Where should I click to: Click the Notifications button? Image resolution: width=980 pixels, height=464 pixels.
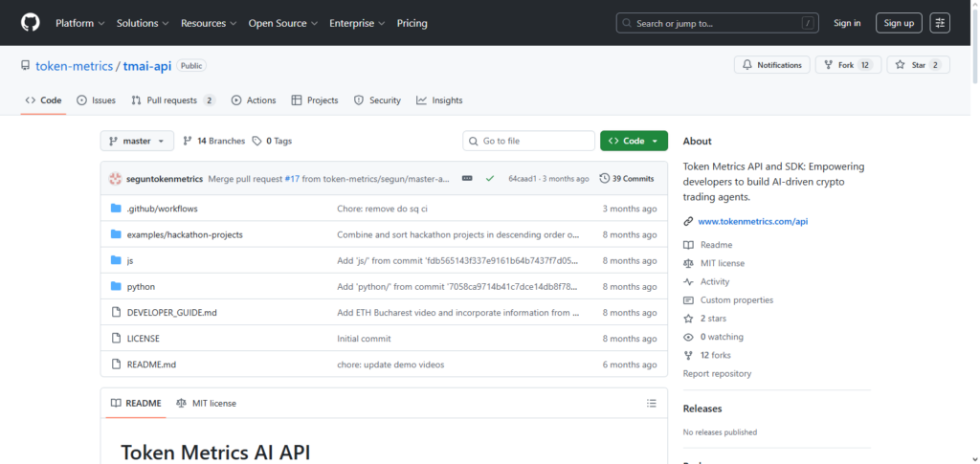pos(772,65)
